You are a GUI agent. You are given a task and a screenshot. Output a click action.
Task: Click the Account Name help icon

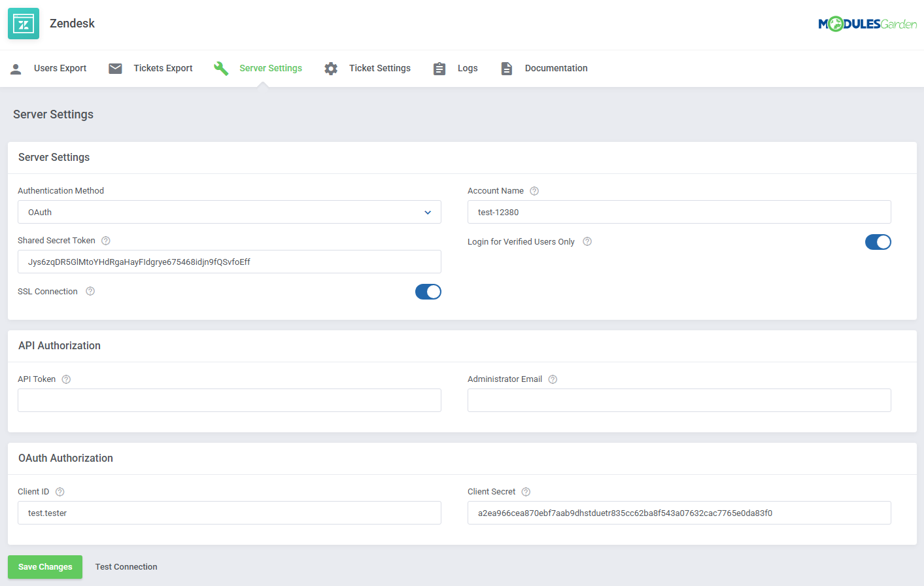pos(534,190)
